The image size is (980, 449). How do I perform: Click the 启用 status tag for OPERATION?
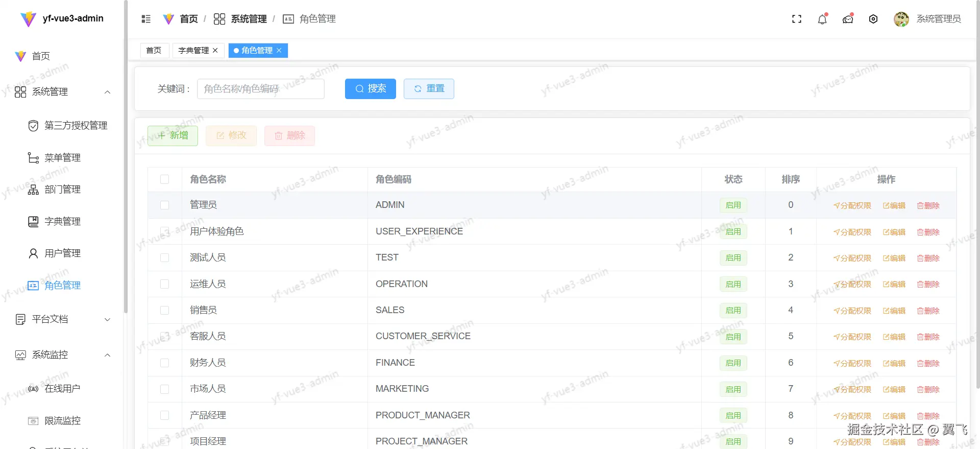pos(733,284)
